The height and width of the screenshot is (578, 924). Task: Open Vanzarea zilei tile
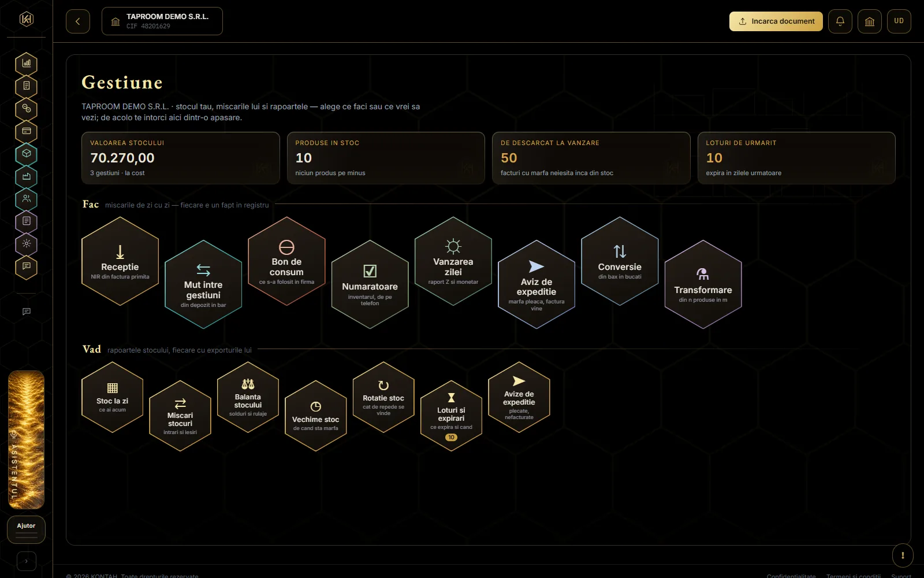453,261
